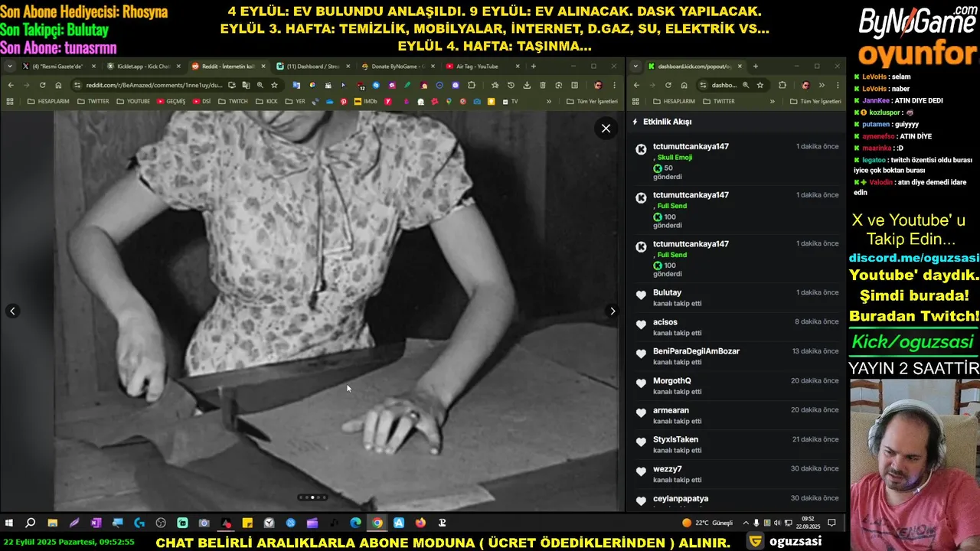Open the profile avatar in main browser

[598, 85]
